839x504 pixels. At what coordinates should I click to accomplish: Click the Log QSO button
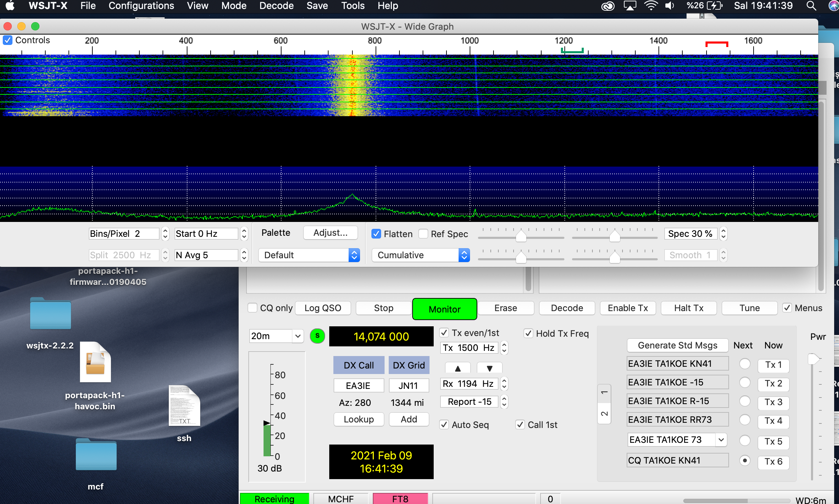[323, 308]
